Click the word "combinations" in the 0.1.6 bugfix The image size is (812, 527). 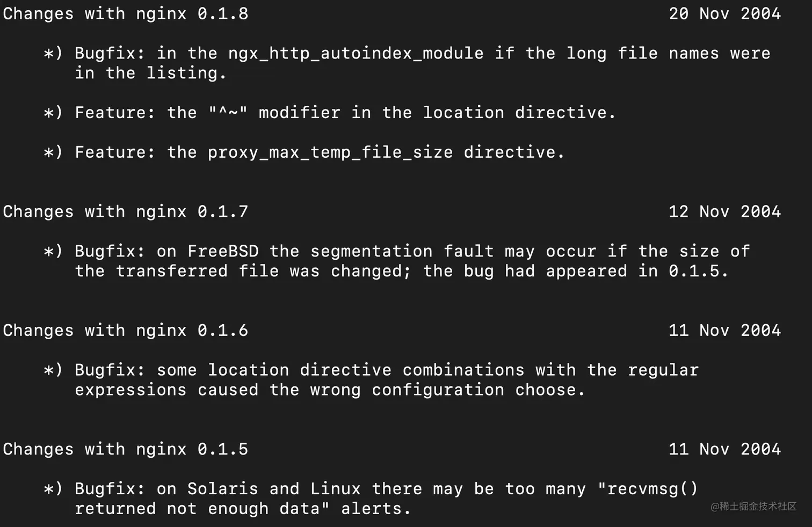coord(463,370)
